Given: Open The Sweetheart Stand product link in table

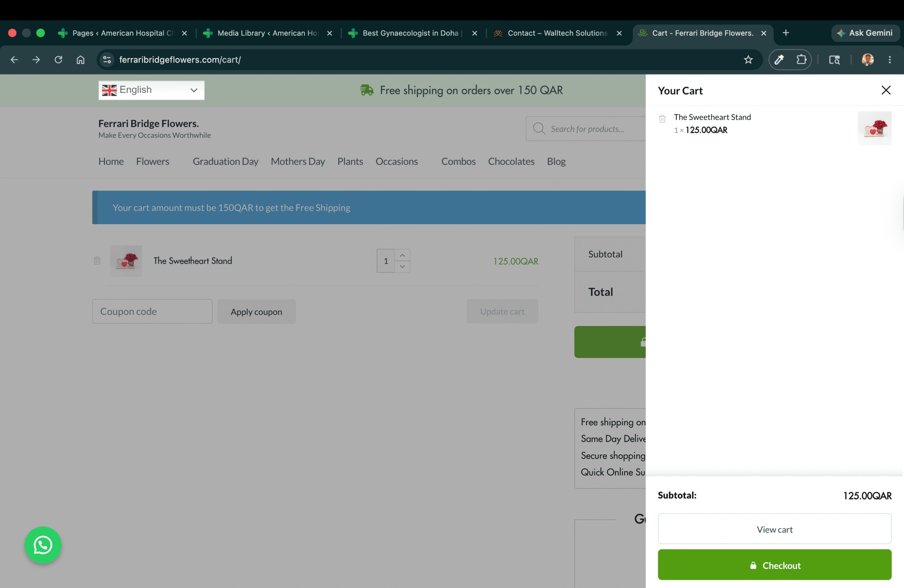Looking at the screenshot, I should [192, 261].
